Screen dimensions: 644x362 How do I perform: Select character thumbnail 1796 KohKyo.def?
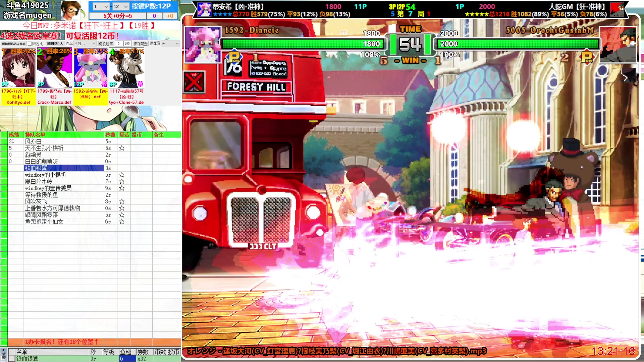click(18, 68)
